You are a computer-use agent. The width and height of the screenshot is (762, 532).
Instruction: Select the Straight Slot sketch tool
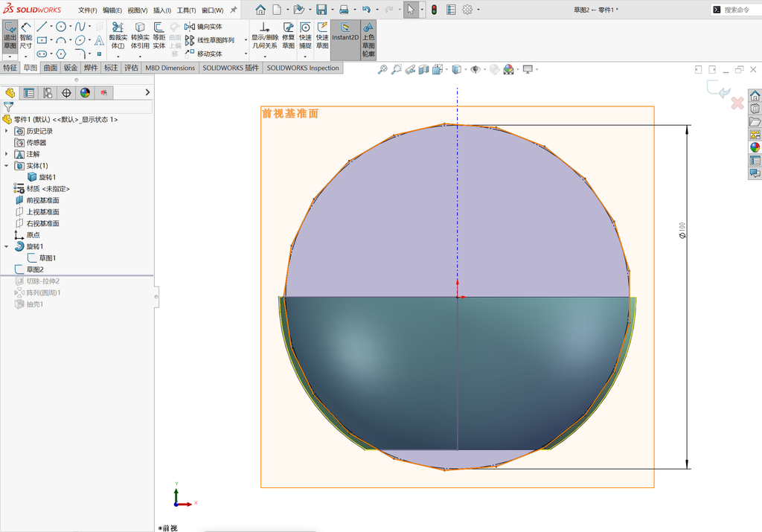42,54
